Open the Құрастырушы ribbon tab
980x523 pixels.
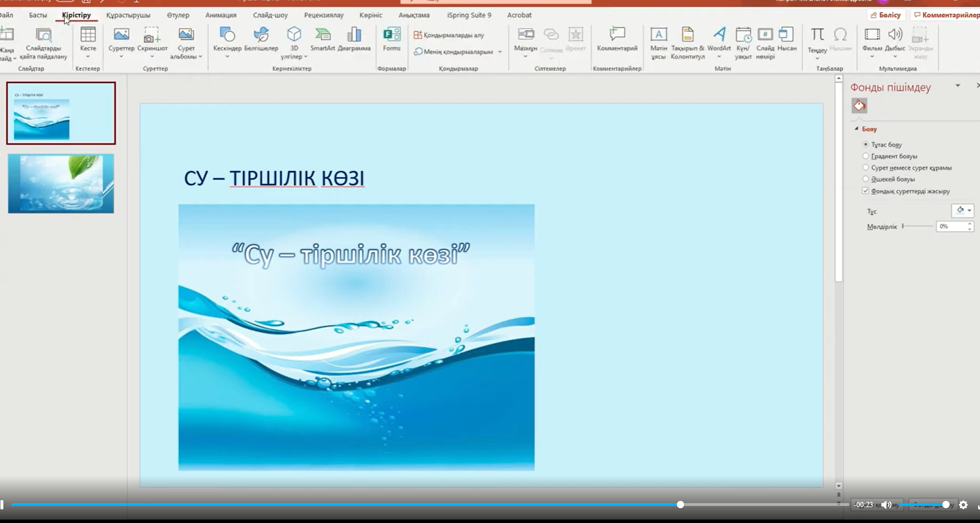(x=128, y=15)
